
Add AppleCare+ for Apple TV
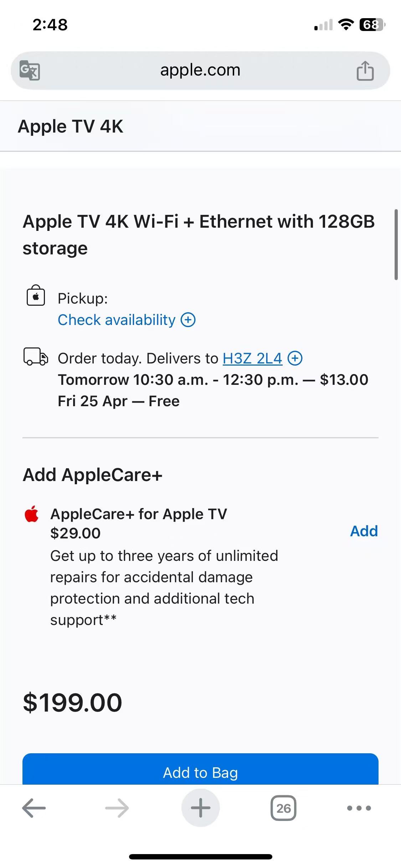click(364, 531)
